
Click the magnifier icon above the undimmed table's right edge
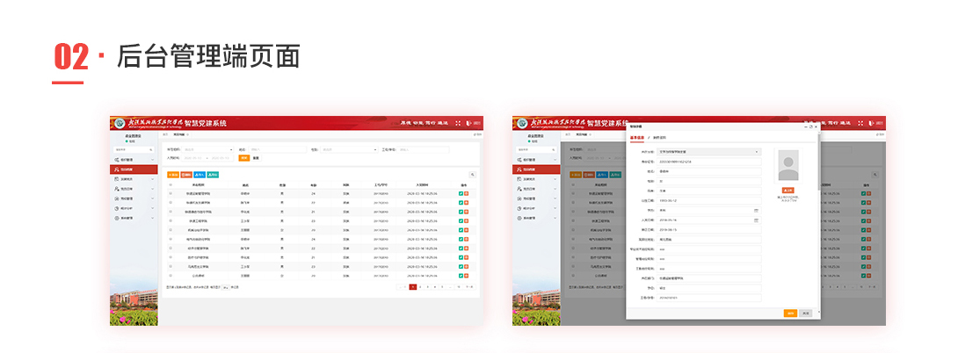[472, 175]
